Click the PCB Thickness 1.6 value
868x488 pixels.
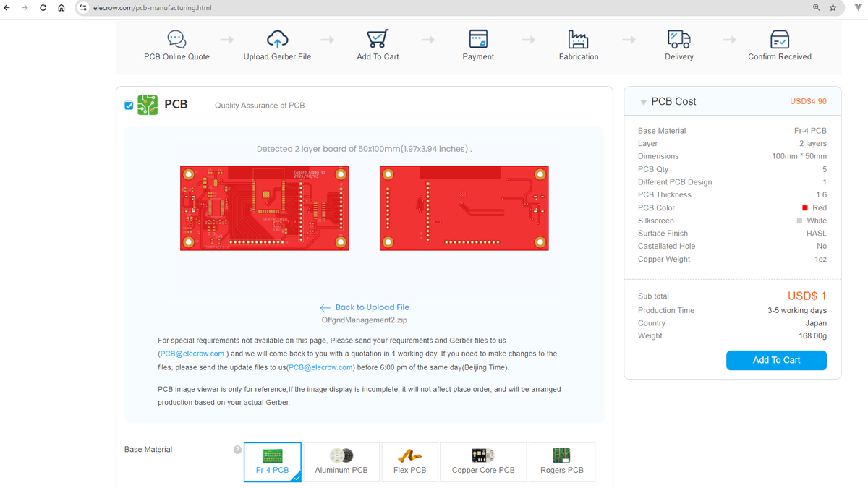point(822,194)
